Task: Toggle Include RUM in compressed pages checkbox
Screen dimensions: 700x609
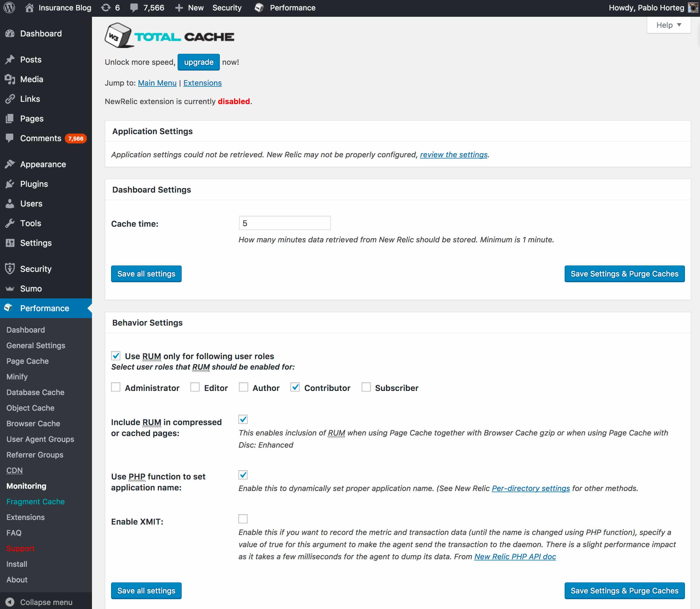Action: click(x=243, y=419)
